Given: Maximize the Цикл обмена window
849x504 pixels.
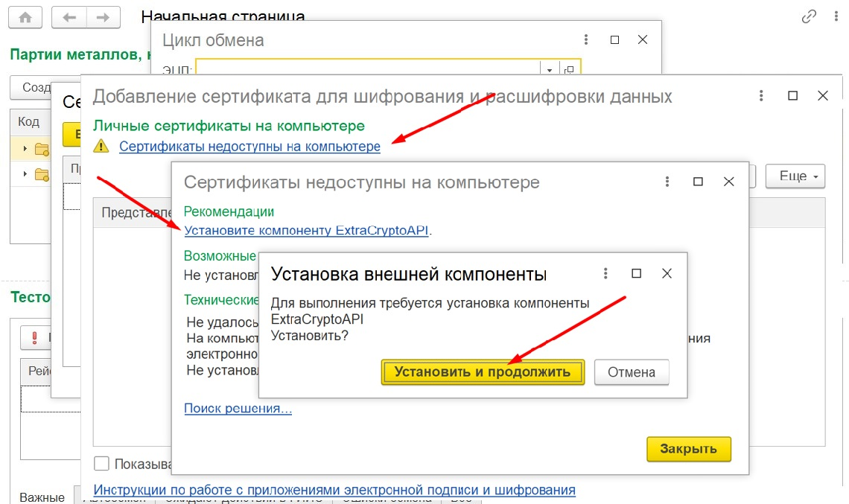Looking at the screenshot, I should click(x=614, y=39).
